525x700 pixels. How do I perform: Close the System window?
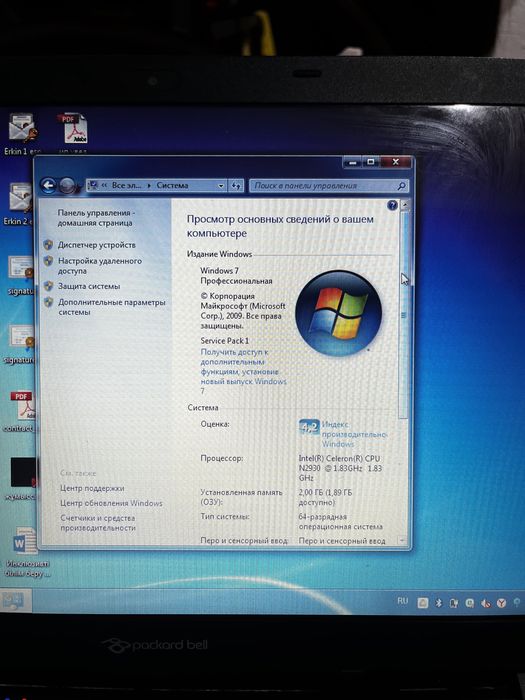point(395,162)
